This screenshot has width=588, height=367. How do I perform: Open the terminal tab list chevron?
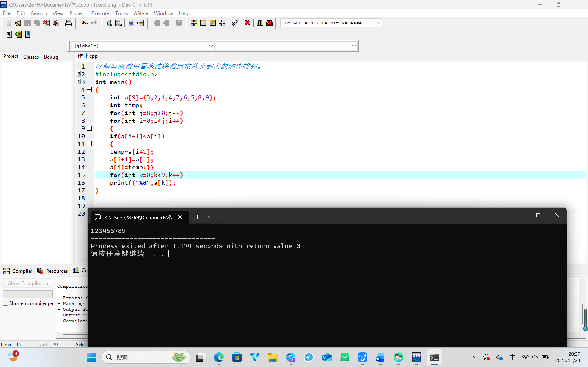click(210, 217)
